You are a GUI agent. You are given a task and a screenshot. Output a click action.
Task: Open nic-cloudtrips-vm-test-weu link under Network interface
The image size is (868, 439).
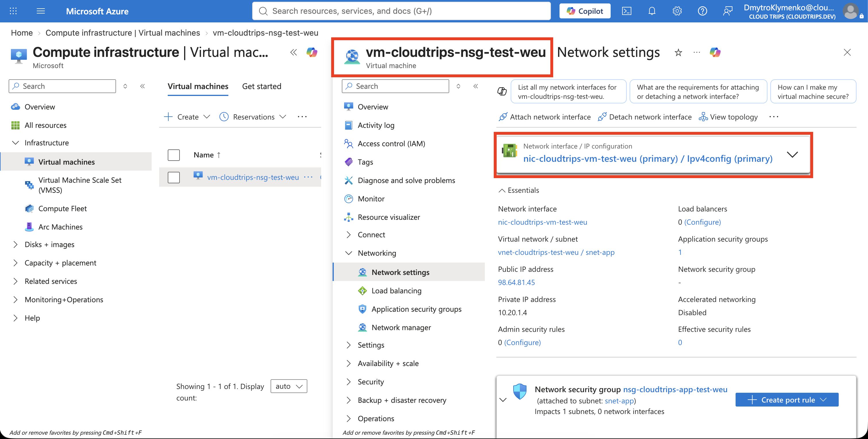tap(543, 222)
